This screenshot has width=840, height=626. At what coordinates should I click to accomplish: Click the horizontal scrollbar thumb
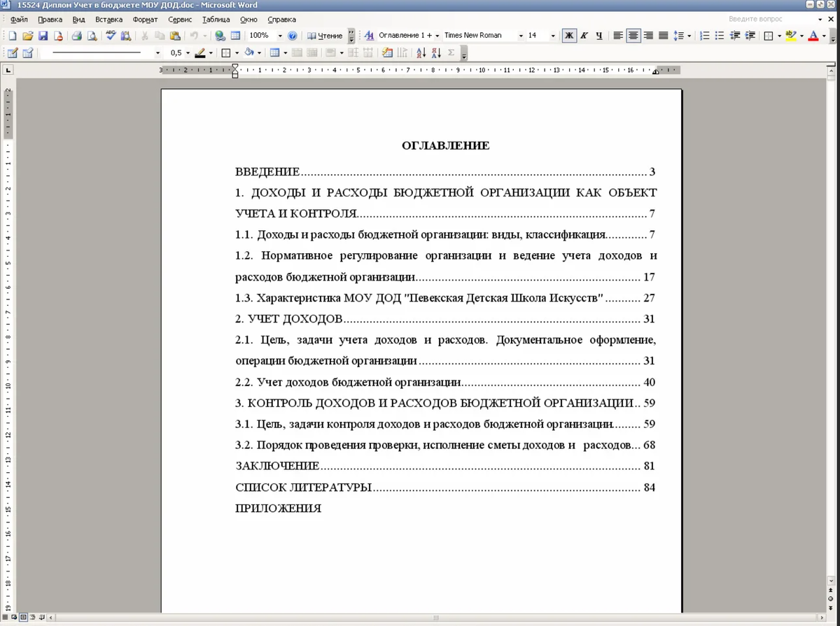coord(436,618)
